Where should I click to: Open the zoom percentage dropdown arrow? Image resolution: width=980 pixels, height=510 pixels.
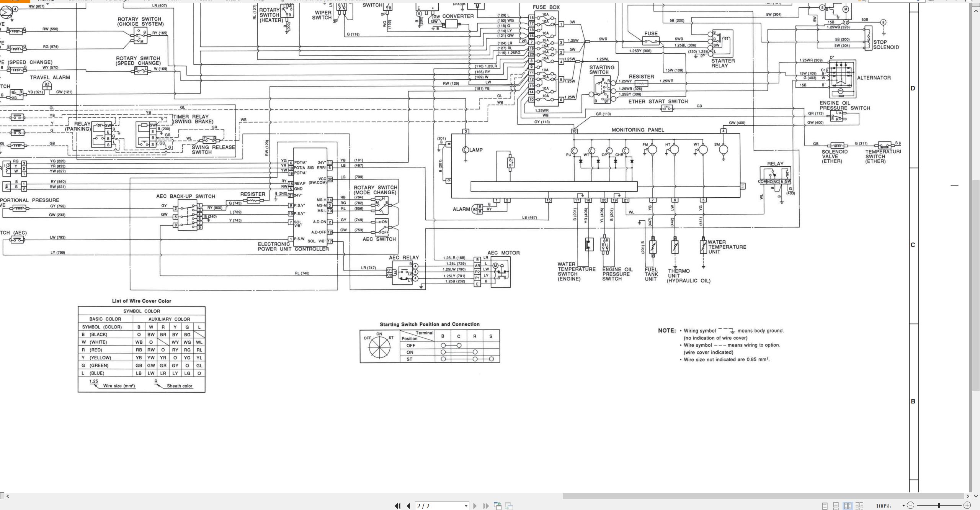pos(903,506)
